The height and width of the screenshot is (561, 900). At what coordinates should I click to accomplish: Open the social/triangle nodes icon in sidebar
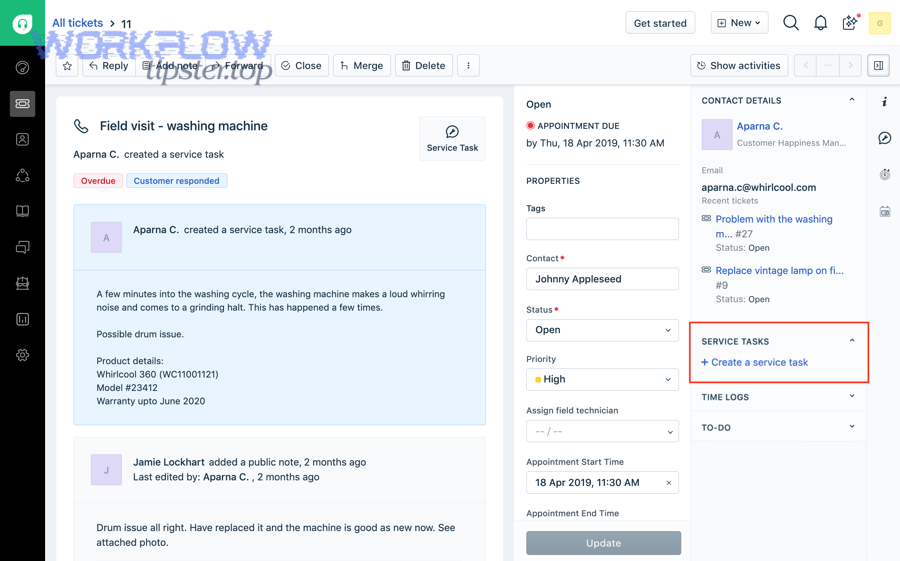click(x=22, y=176)
